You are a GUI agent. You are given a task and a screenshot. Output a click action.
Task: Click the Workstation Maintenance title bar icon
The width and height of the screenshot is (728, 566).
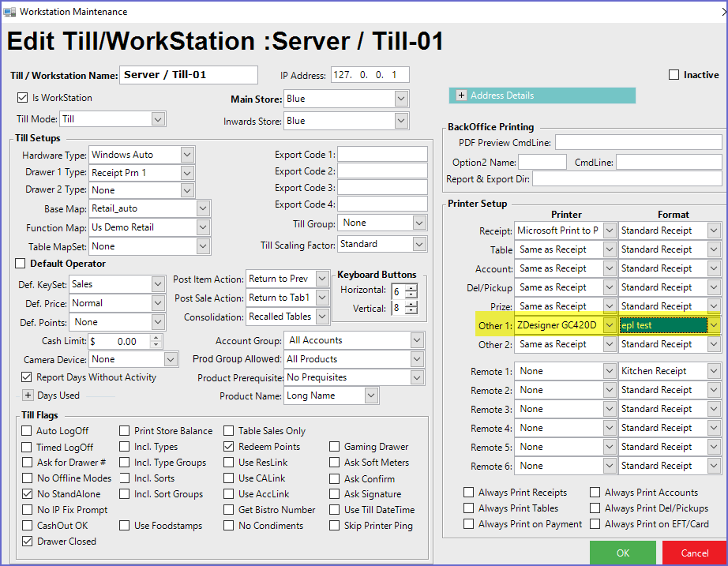(9, 12)
